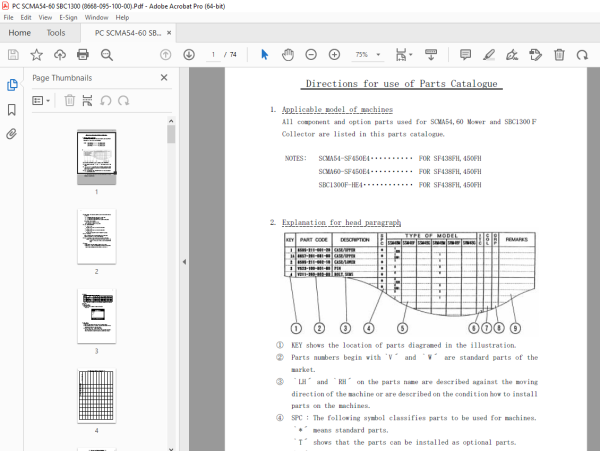Rotate the page clockwise from the toolbar
The height and width of the screenshot is (451, 600).
pos(582,55)
